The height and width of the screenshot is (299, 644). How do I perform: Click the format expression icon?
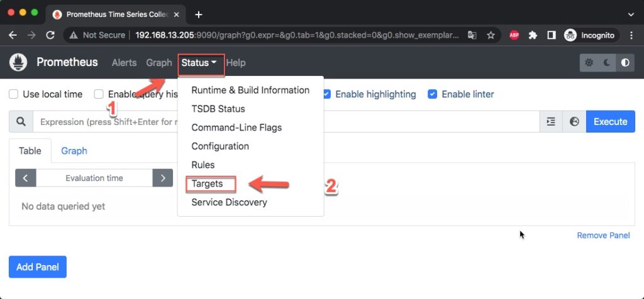click(551, 121)
